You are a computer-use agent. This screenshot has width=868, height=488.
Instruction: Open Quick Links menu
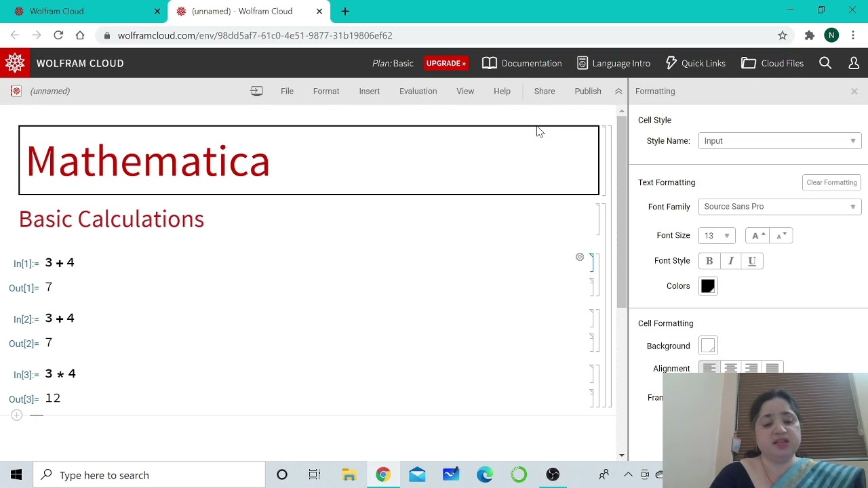pos(696,63)
